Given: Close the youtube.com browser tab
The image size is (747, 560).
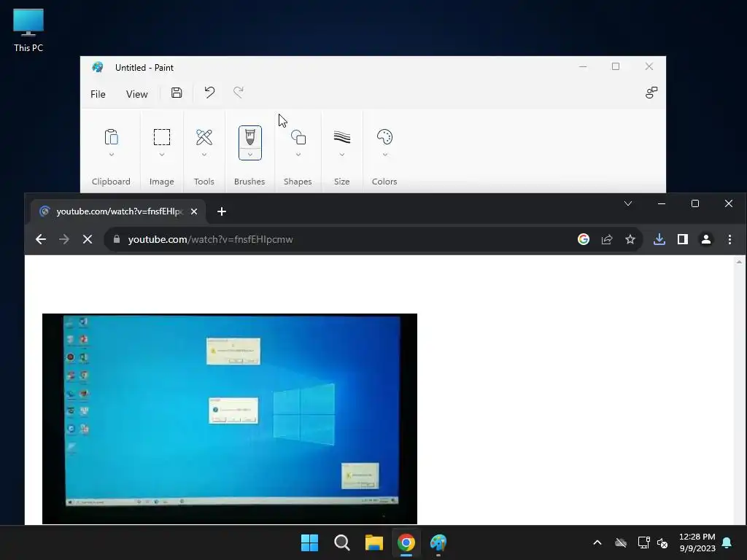Looking at the screenshot, I should [x=194, y=211].
